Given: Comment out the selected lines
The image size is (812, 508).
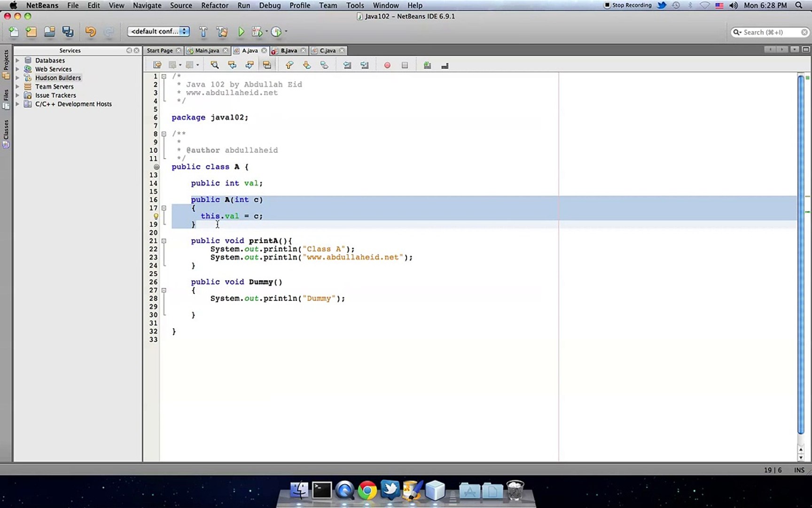Looking at the screenshot, I should coord(427,65).
